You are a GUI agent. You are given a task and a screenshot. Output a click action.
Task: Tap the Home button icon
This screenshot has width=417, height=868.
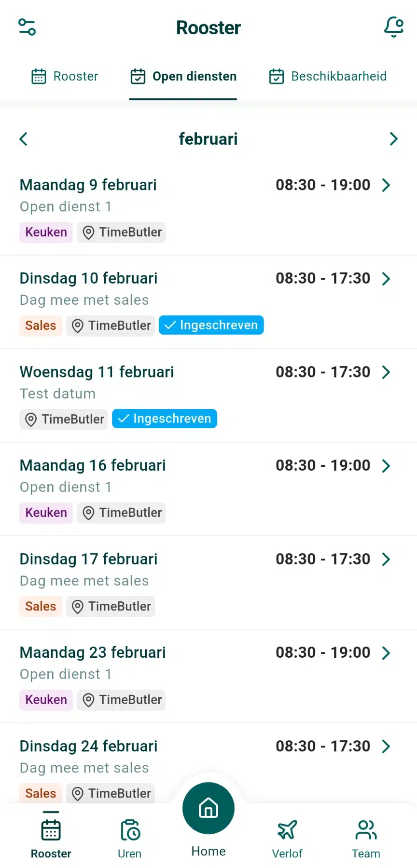208,808
